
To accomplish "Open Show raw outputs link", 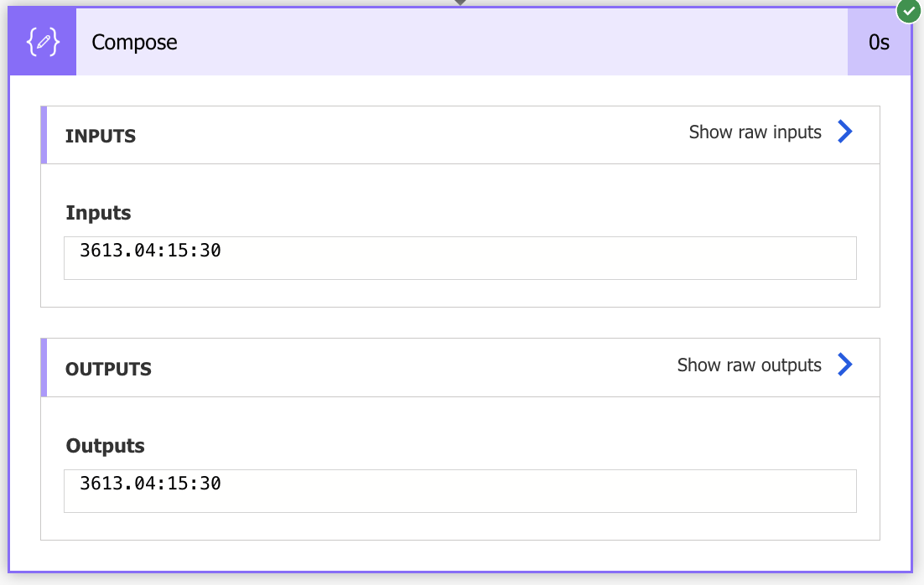I will [749, 365].
